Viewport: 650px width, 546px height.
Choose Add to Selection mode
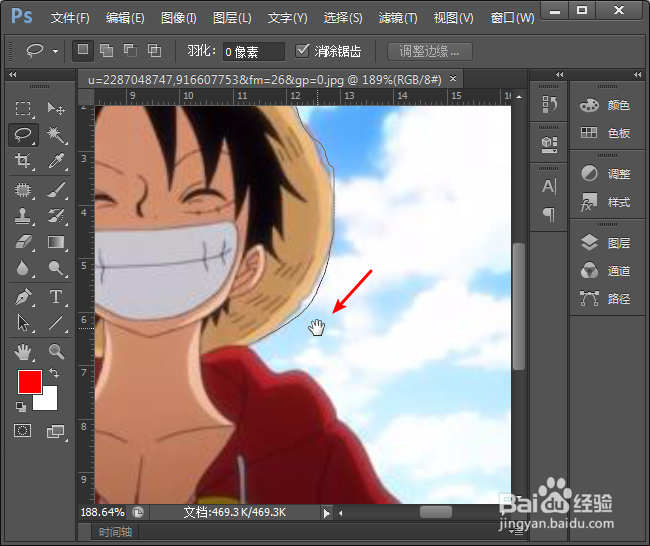[x=107, y=50]
